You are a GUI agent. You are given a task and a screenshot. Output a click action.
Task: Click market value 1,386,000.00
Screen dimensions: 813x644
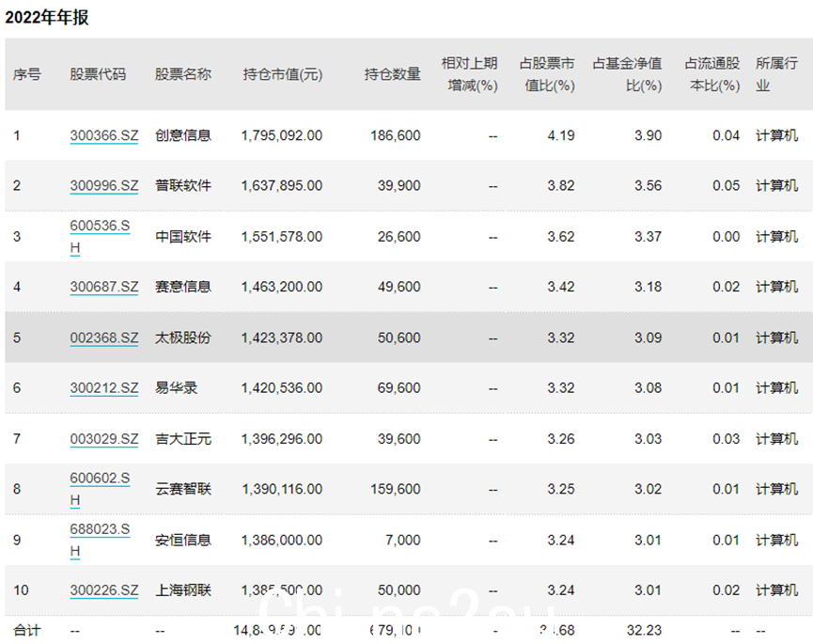(282, 540)
